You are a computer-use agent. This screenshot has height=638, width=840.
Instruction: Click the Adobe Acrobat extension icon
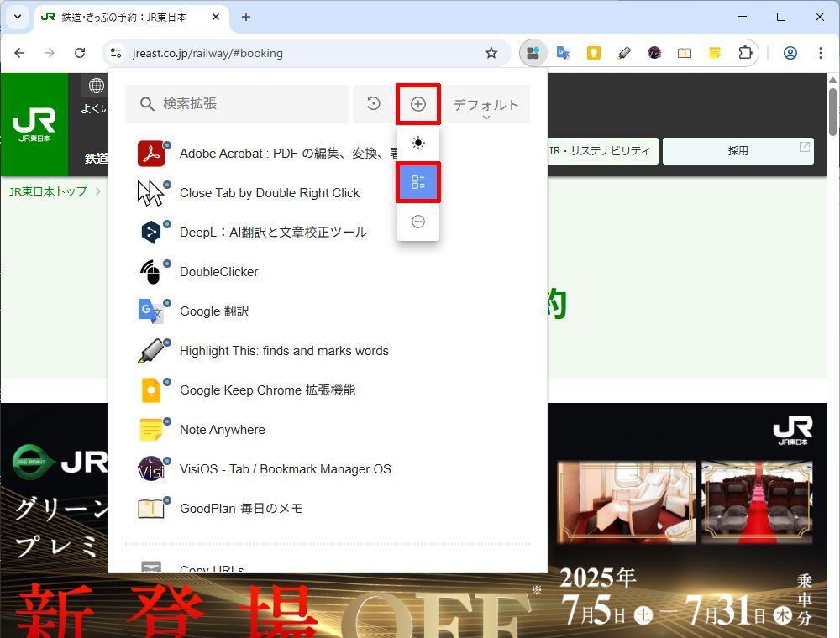tap(151, 154)
